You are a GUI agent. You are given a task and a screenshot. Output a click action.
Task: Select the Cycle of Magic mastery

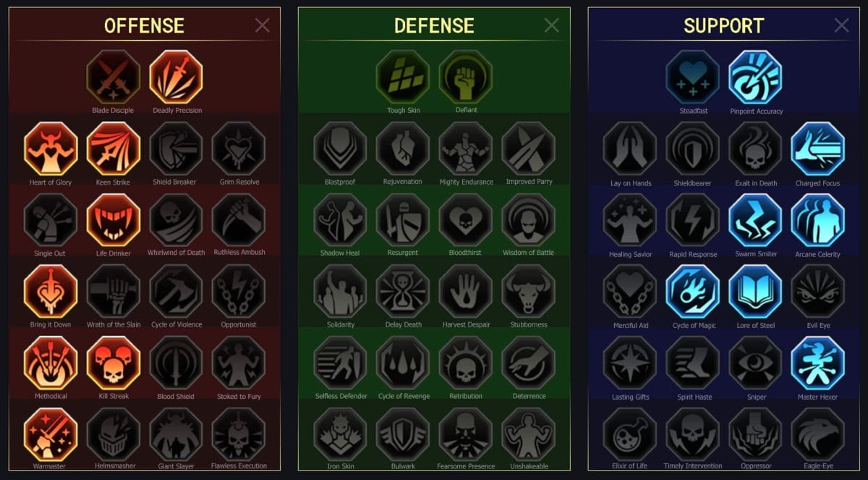pyautogui.click(x=693, y=291)
